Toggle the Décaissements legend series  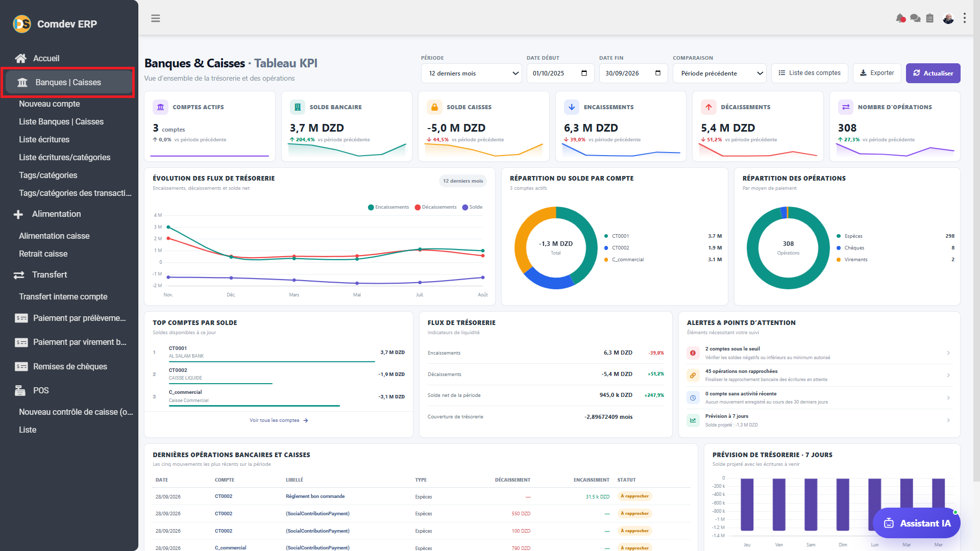click(435, 207)
